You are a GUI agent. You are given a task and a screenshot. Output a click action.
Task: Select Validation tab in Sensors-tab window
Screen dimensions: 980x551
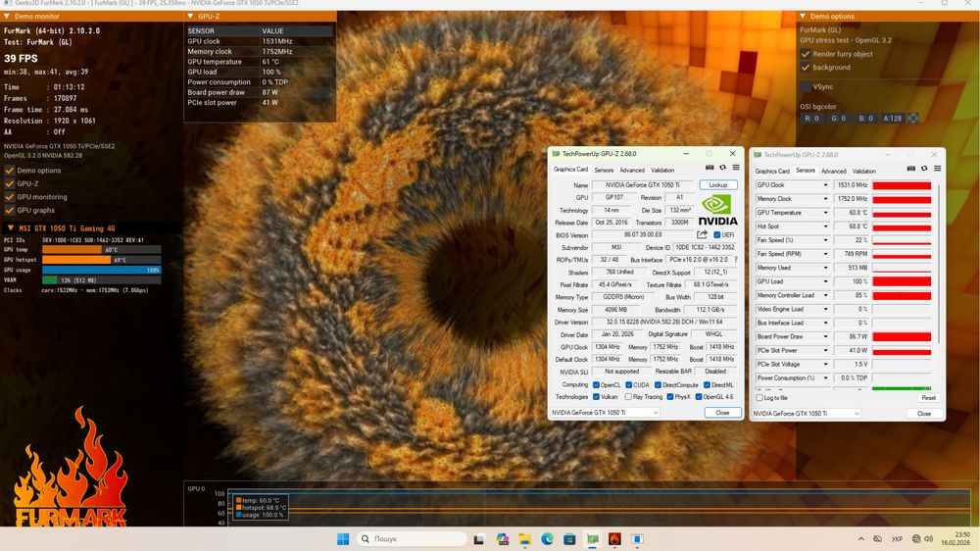click(864, 172)
